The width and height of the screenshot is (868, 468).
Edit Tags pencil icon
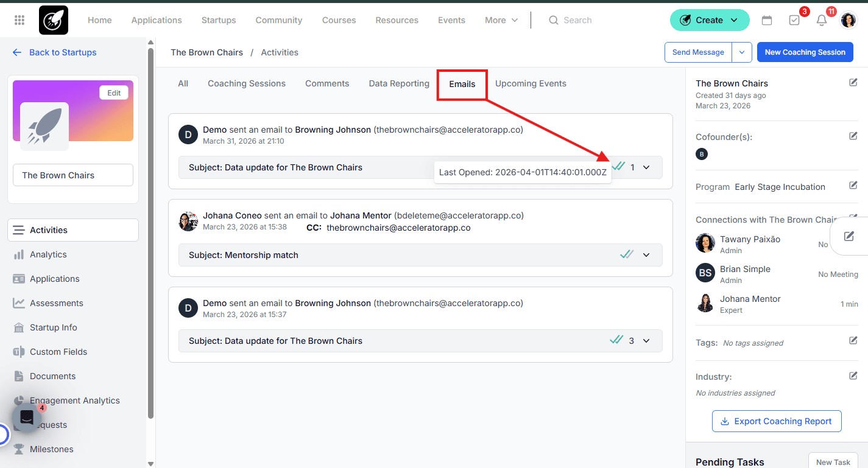tap(853, 341)
